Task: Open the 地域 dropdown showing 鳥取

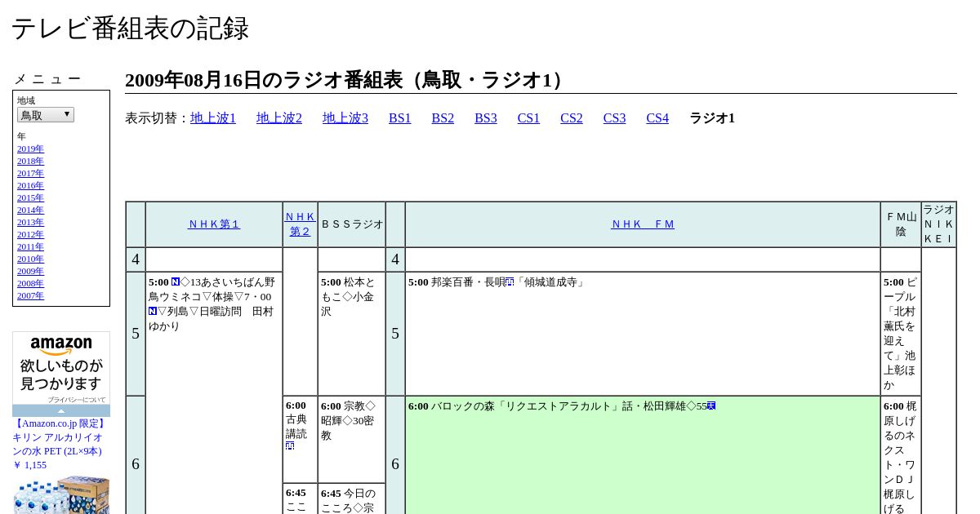Action: [46, 115]
